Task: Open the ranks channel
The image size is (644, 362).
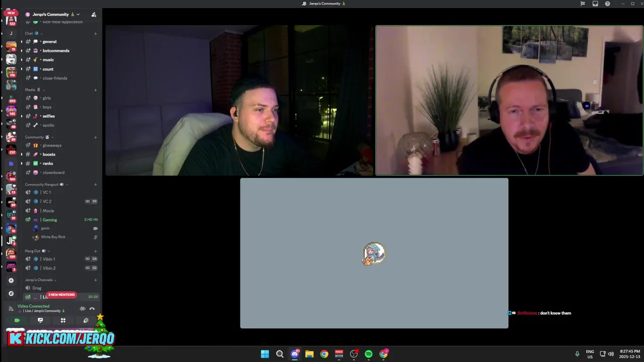Action: pyautogui.click(x=60, y=163)
